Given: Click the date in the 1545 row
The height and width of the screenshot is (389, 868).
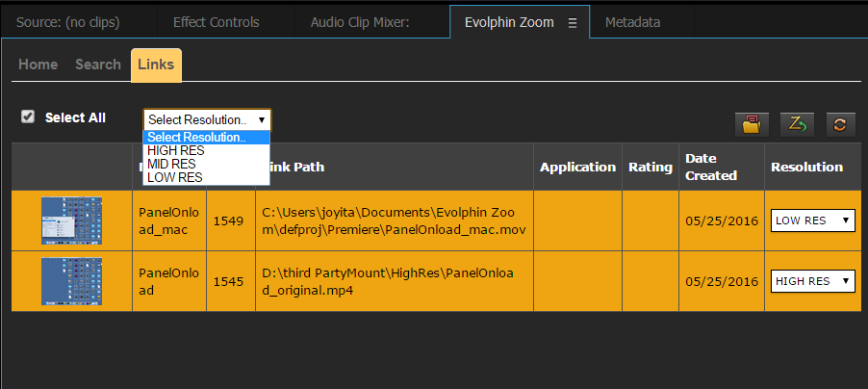Looking at the screenshot, I should coord(722,281).
